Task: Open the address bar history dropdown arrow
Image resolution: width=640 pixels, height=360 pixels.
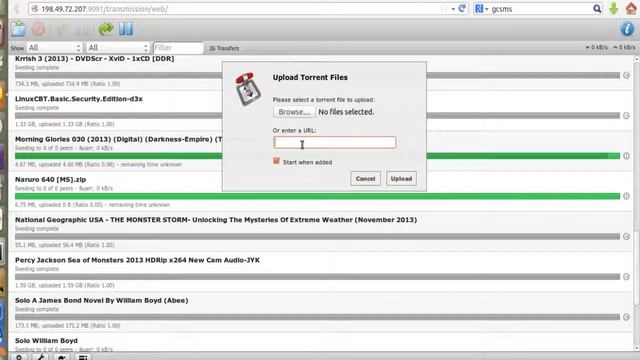Action: click(453, 9)
